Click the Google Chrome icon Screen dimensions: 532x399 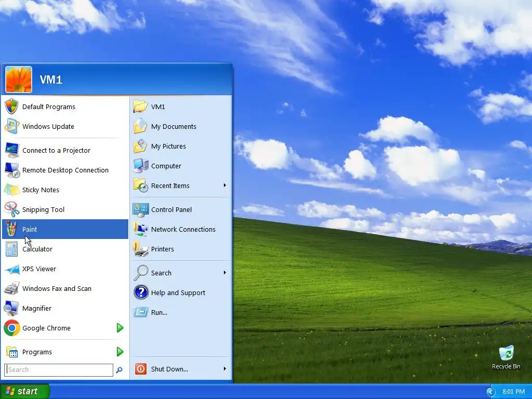coord(11,328)
